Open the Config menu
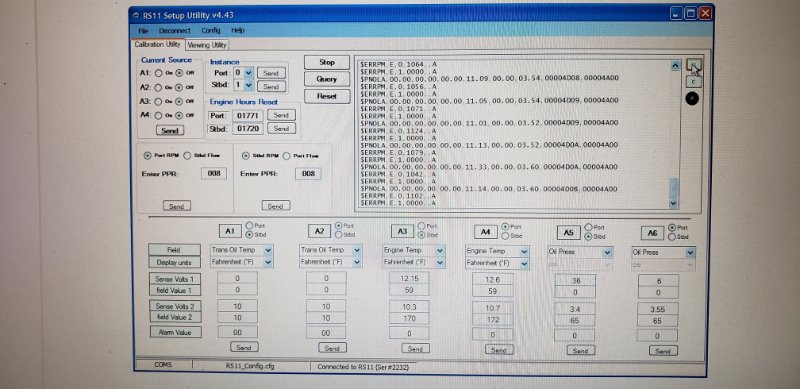The height and width of the screenshot is (389, 800). [x=211, y=31]
